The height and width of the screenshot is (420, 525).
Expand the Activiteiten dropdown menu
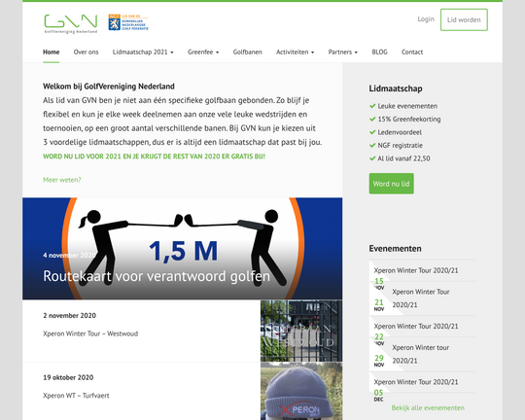tap(295, 52)
